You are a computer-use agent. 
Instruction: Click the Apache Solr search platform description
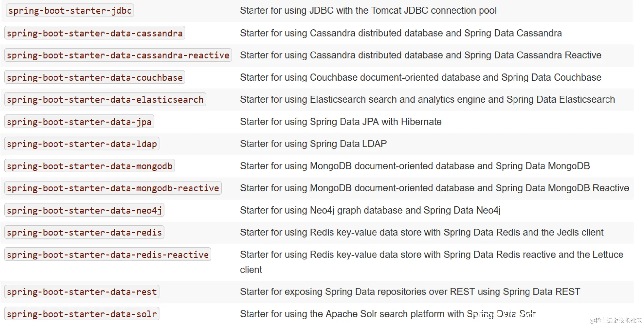388,314
